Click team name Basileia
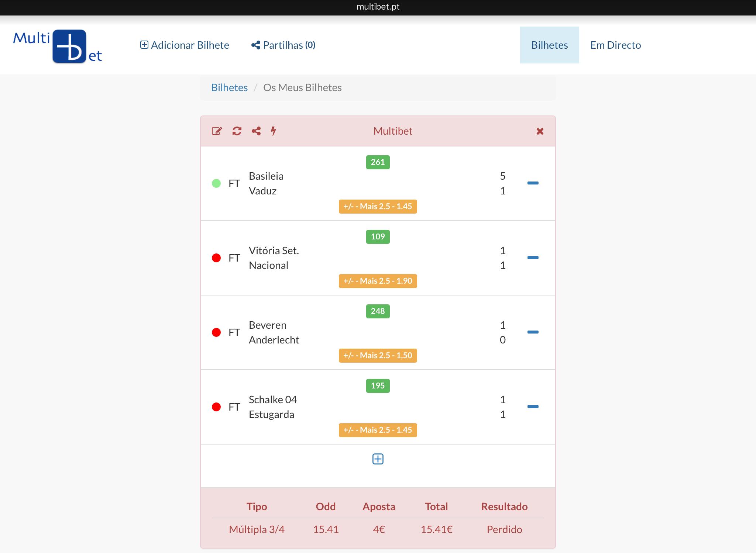The width and height of the screenshot is (756, 553). 266,176
